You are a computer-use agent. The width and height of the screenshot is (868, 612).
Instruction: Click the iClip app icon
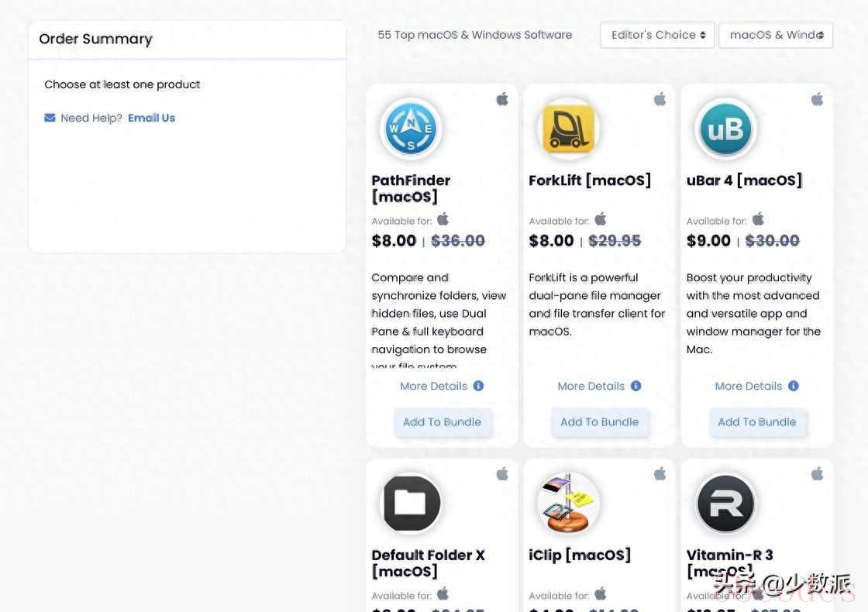[x=568, y=503]
